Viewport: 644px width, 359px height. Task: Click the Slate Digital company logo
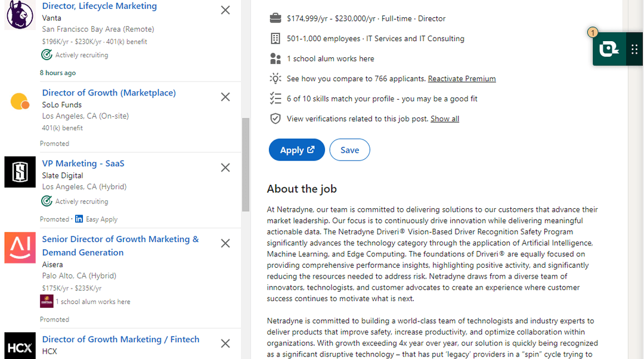tap(20, 172)
